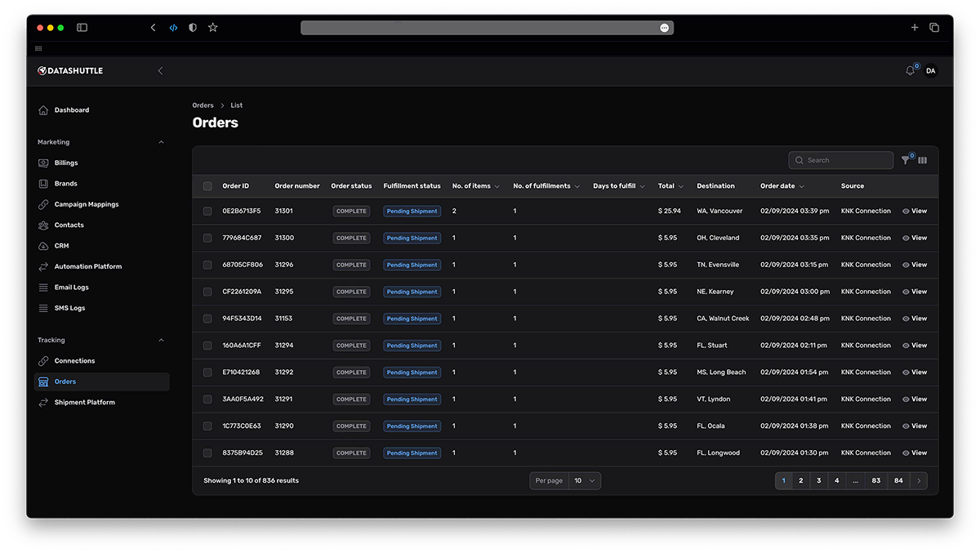The height and width of the screenshot is (553, 980).
Task: Tick the checkbox for order 31295
Action: tap(207, 292)
